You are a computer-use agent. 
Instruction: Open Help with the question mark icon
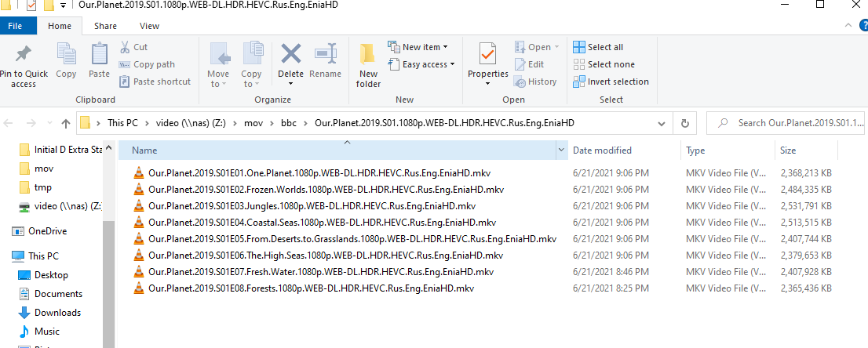863,25
